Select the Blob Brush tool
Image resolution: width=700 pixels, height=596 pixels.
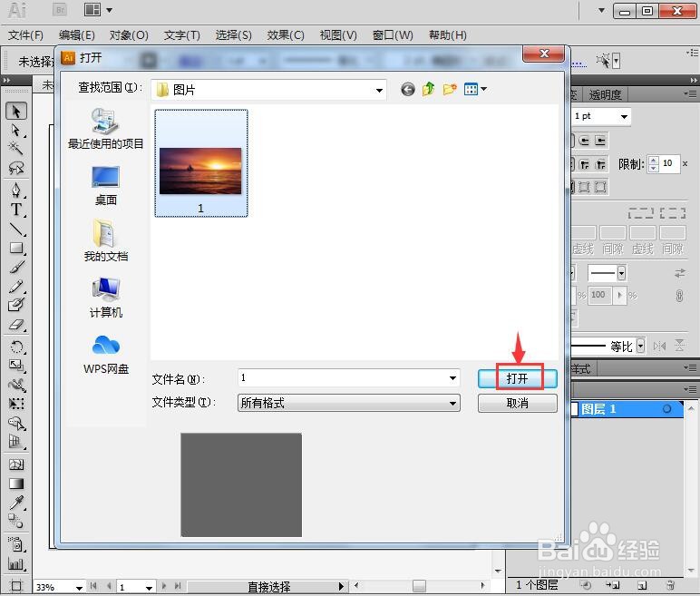pos(16,305)
